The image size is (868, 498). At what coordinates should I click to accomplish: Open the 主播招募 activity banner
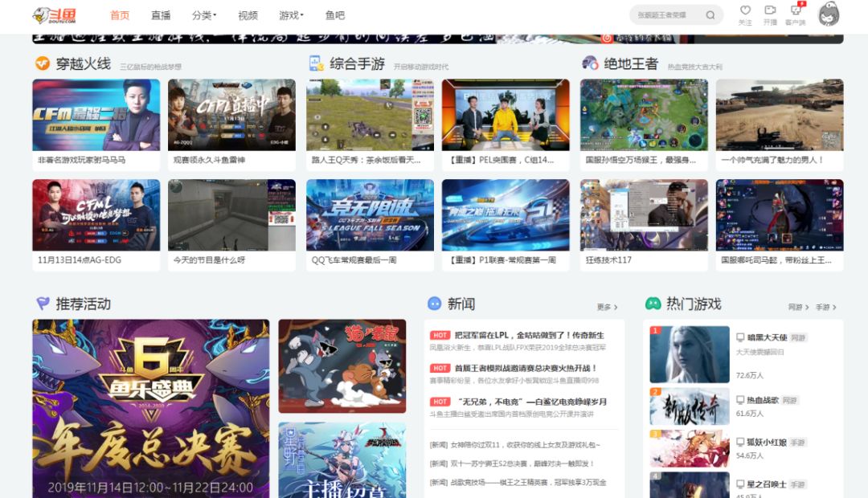tap(342, 460)
